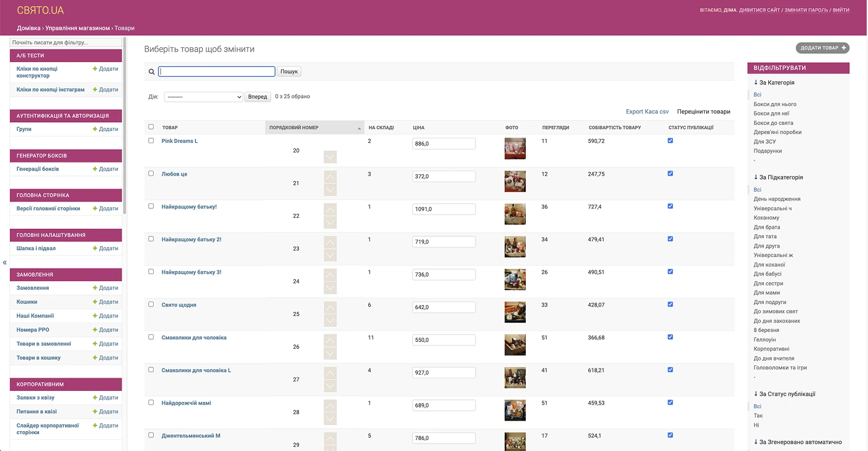The image size is (868, 451).
Task: Move Свято щодня up with arrow
Action: tap(330, 307)
